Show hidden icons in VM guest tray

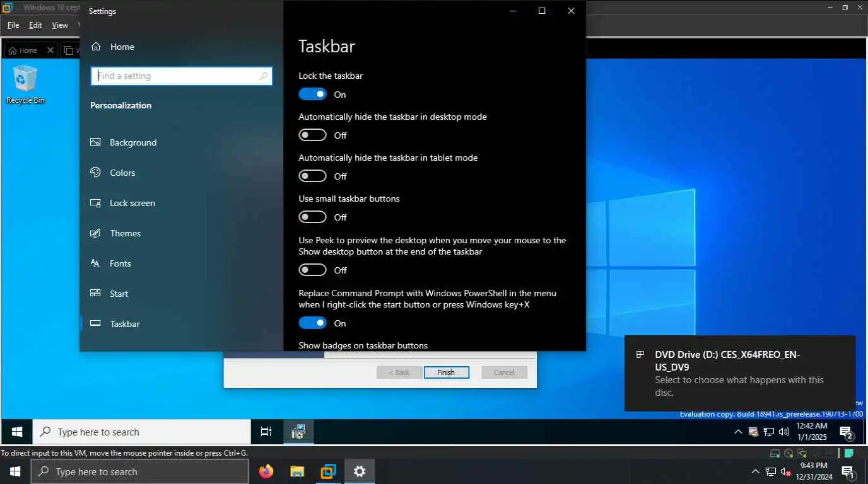click(738, 432)
